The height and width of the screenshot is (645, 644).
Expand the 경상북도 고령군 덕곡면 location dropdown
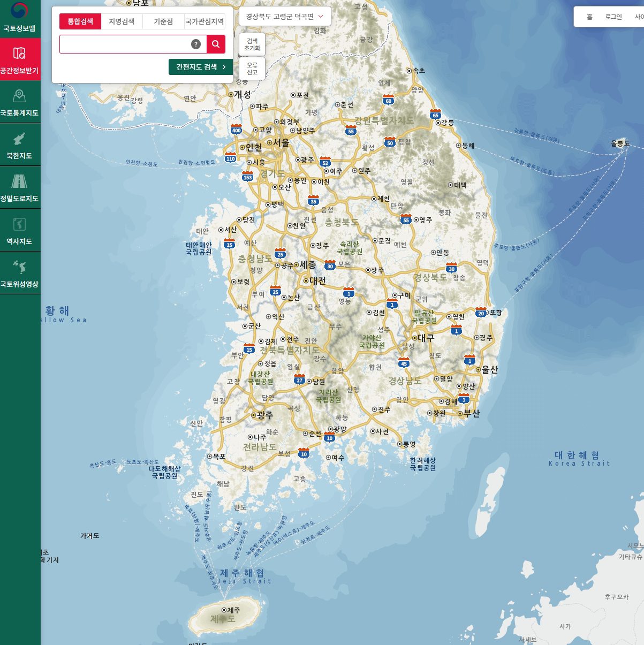(x=284, y=17)
